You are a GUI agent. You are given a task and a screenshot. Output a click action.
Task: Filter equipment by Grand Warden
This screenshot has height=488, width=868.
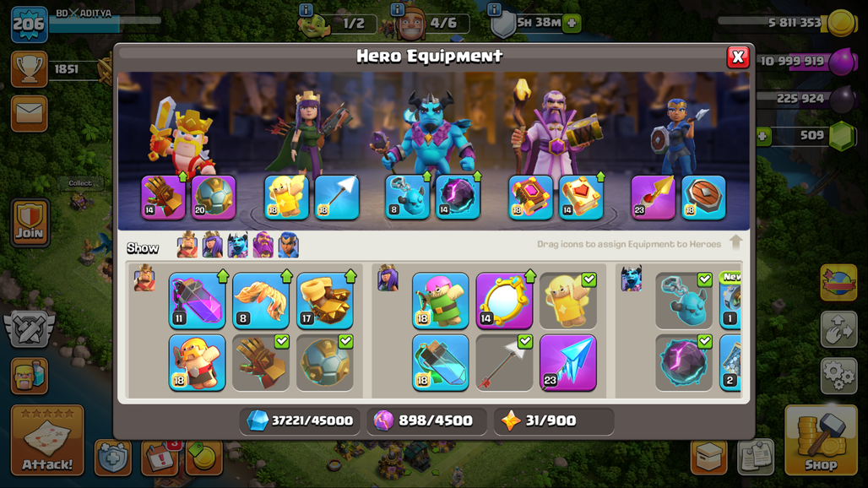pyautogui.click(x=263, y=245)
